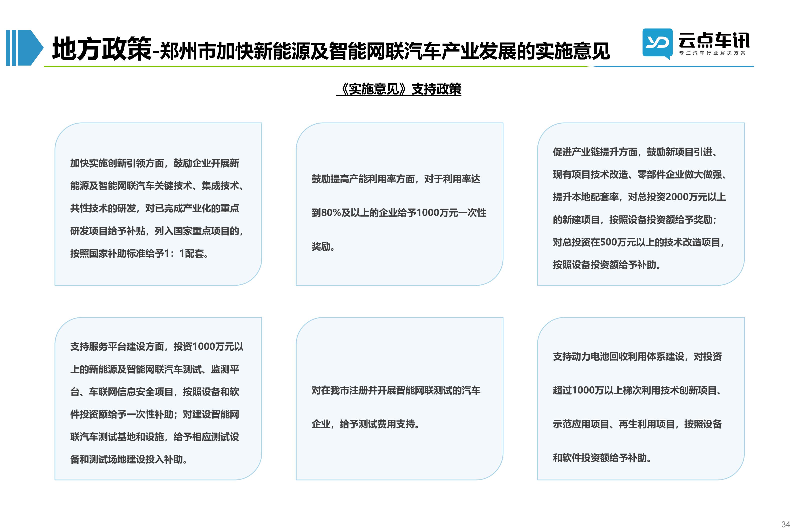The image size is (798, 532).
Task: Click the line 按照设备投资额给予补助
Action: 607,265
